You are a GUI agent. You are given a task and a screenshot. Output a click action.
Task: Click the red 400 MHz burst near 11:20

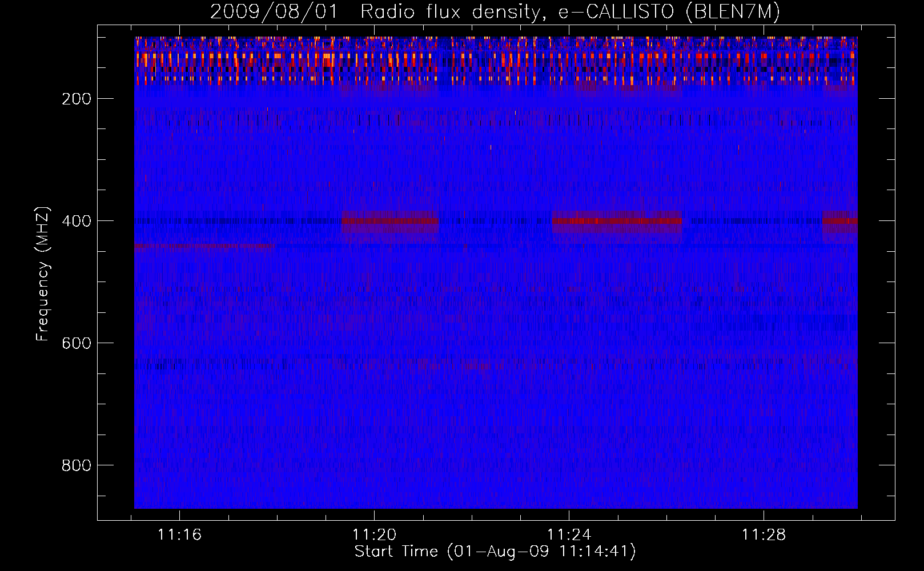click(390, 221)
